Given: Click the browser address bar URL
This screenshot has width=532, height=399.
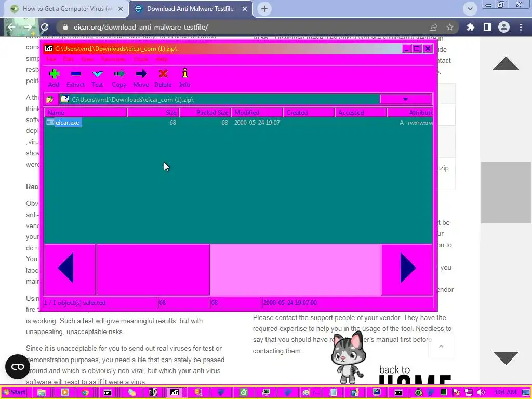Looking at the screenshot, I should click(141, 27).
